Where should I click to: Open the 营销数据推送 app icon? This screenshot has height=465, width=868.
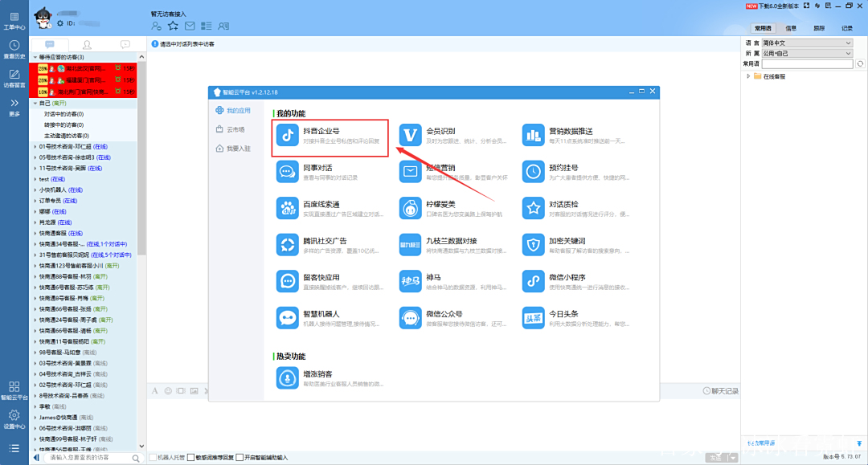point(533,135)
